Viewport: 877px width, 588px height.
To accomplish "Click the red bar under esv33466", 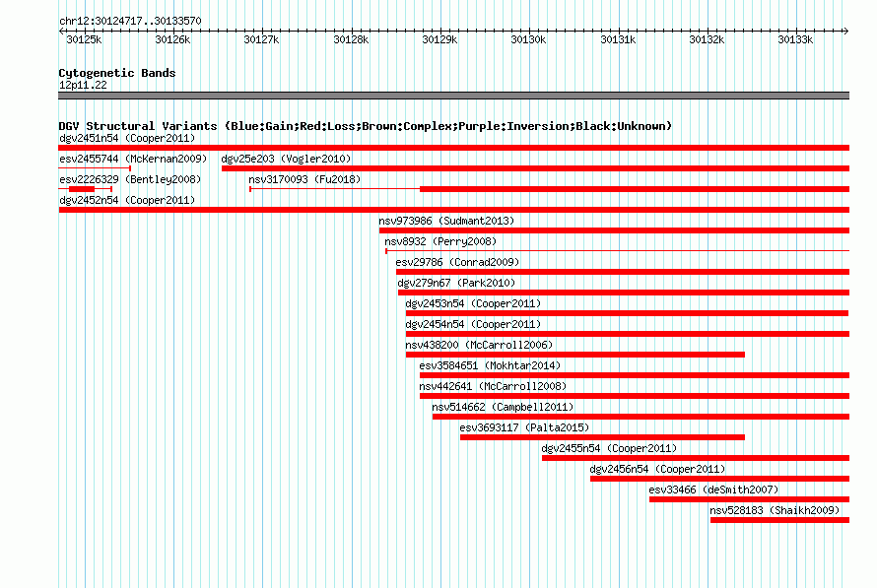I will (x=750, y=499).
